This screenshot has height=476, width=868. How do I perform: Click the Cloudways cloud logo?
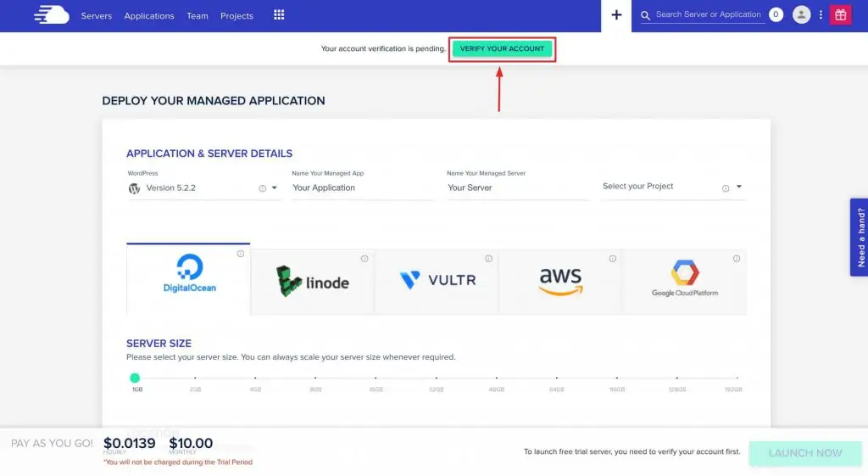pyautogui.click(x=52, y=15)
